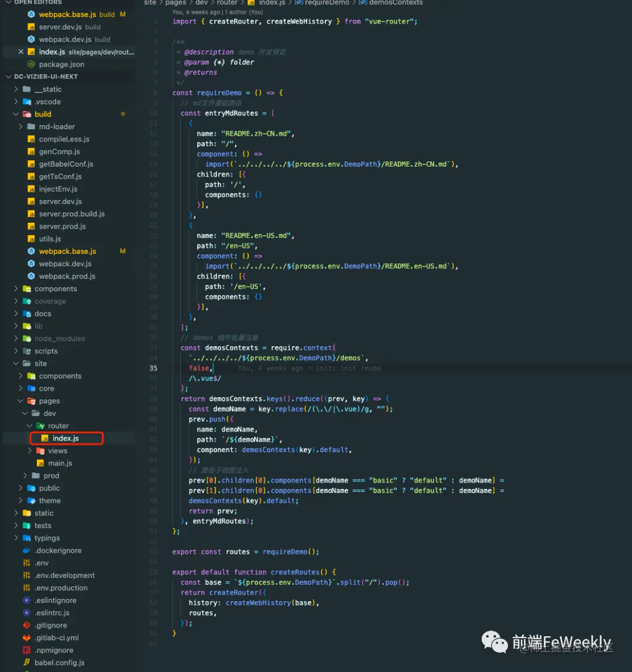This screenshot has width=632, height=672.
Task: Click the pages breadcrumb segment
Action: pos(176,3)
